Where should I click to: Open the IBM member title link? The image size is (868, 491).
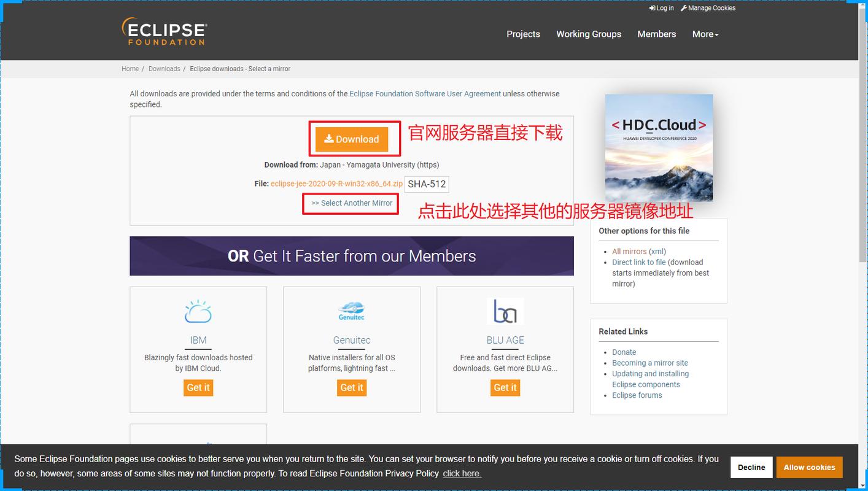click(x=198, y=340)
